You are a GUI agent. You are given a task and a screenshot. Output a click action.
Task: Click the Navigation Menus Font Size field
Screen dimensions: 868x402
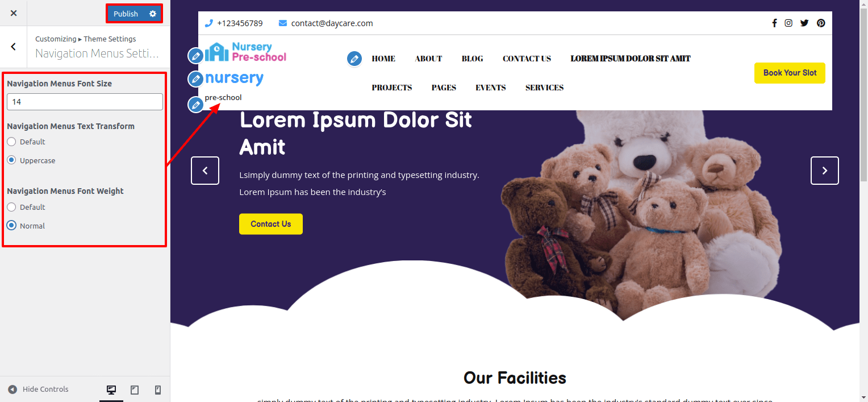[x=85, y=102]
